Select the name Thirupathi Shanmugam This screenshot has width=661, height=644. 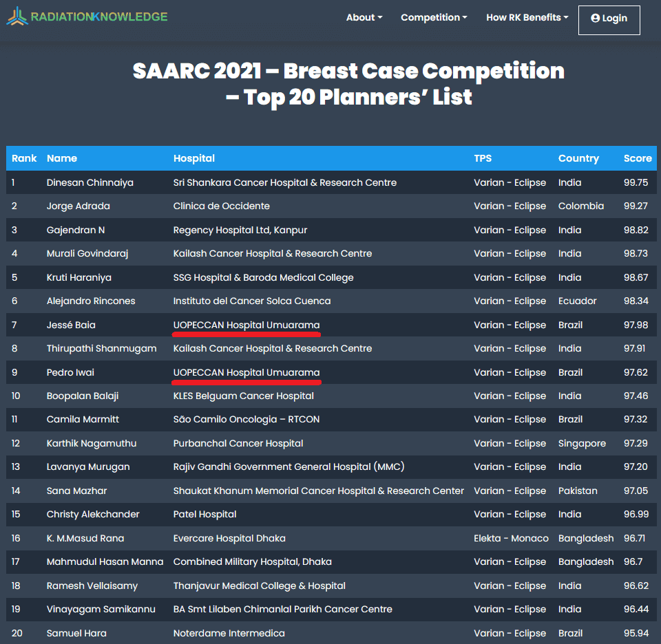click(x=101, y=349)
